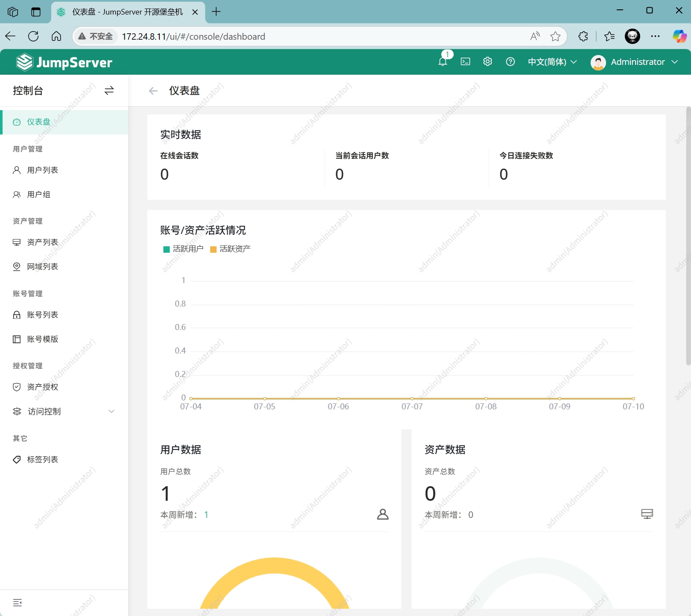This screenshot has height=616, width=691.
Task: Go to 资产列表 in sidebar
Action: pos(42,242)
